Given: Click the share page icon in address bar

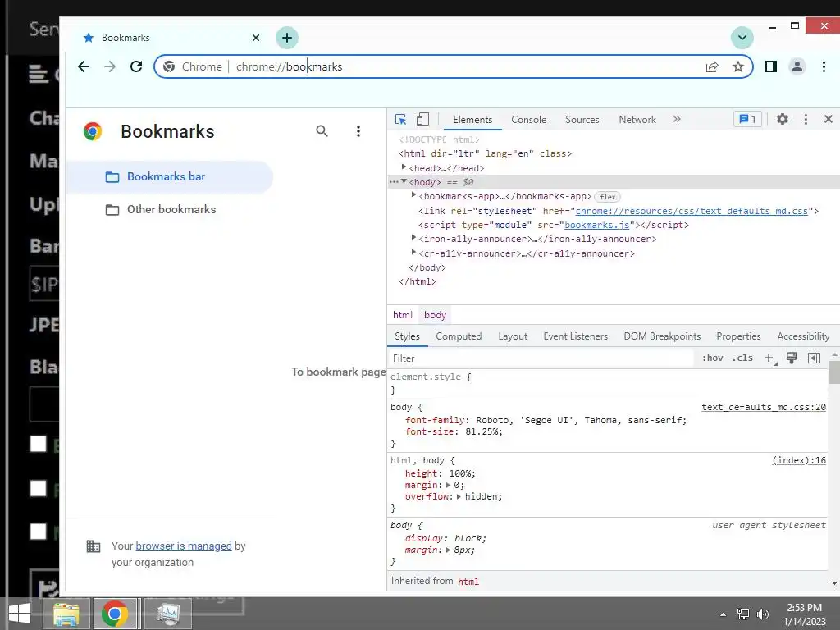Looking at the screenshot, I should [x=712, y=66].
